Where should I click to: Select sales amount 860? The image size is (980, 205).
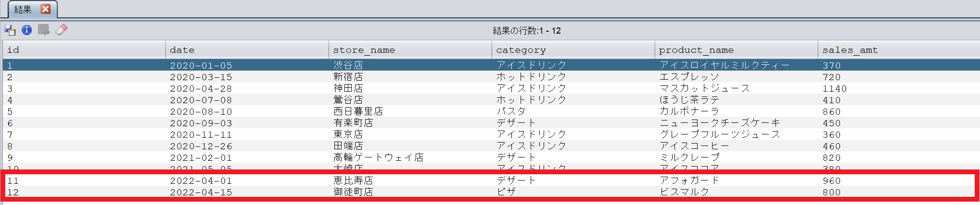[832, 111]
